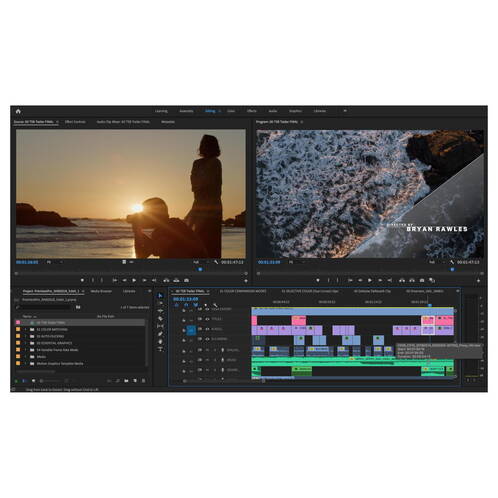Play the clip in Source monitor

click(134, 280)
